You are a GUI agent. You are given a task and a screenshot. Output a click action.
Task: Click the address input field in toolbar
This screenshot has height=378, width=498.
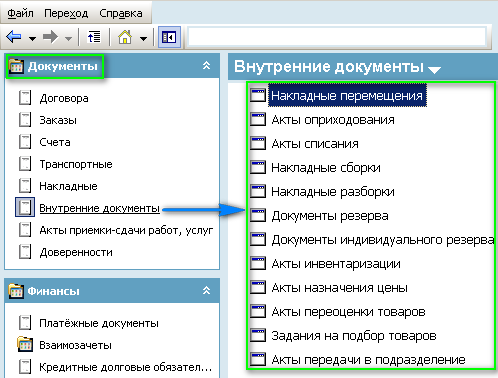click(x=337, y=37)
